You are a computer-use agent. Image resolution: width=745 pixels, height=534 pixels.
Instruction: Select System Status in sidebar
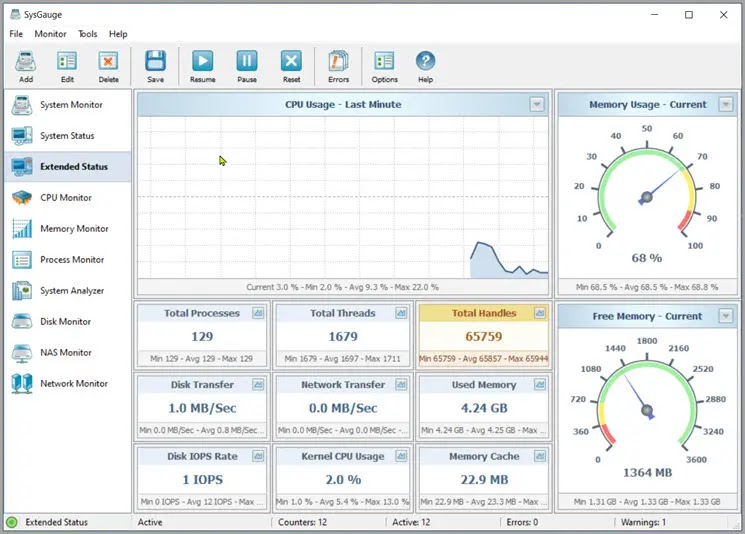click(x=68, y=136)
